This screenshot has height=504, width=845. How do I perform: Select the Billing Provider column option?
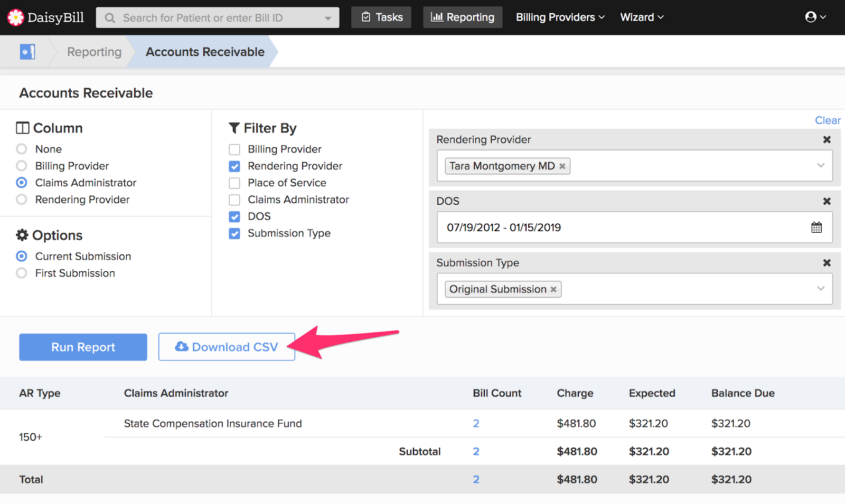click(x=22, y=166)
